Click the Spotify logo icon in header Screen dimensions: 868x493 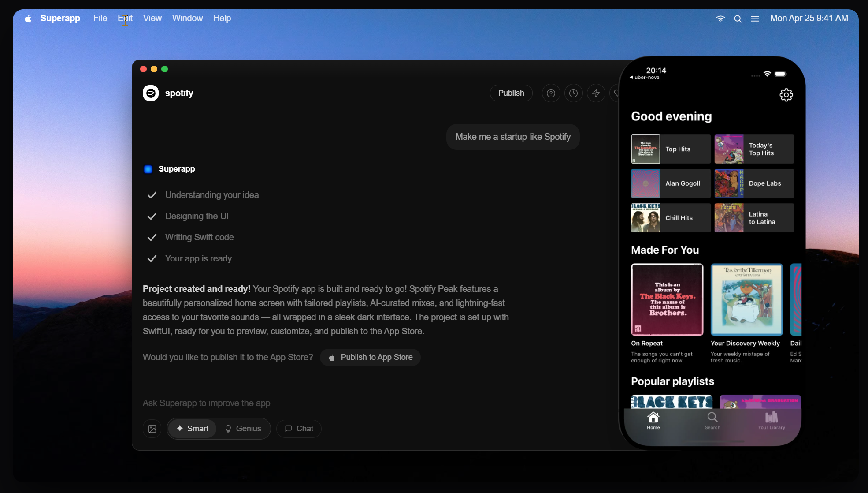click(151, 93)
